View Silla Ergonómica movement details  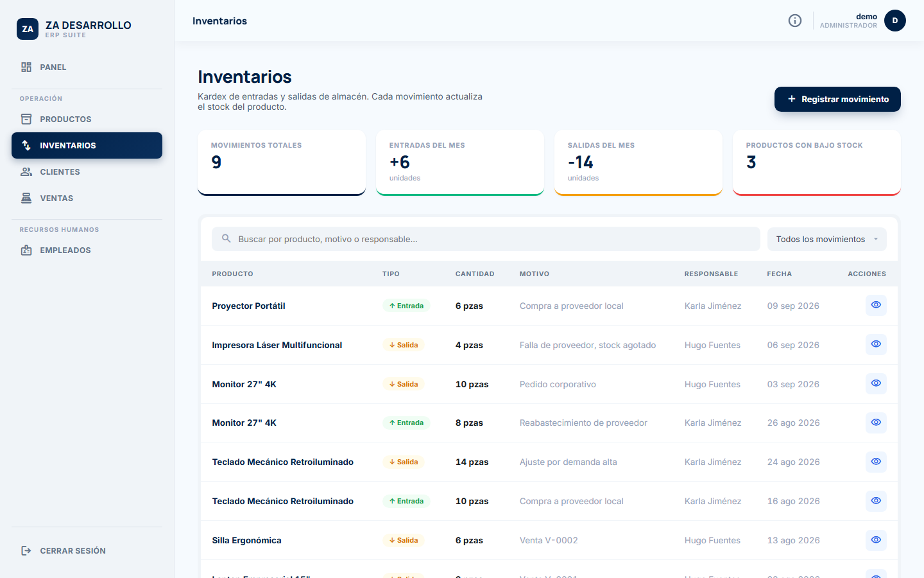pyautogui.click(x=876, y=540)
